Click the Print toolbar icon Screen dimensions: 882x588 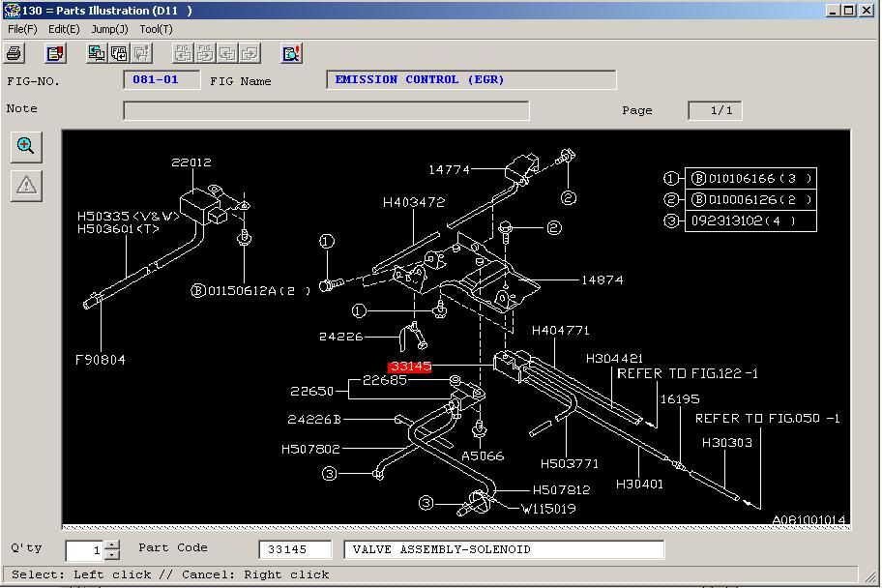15,53
